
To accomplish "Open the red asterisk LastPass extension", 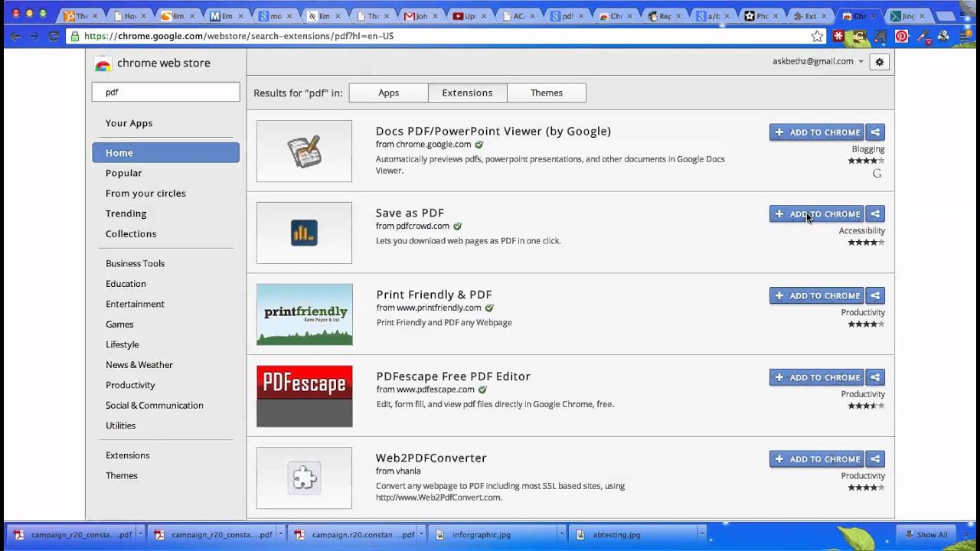I will pyautogui.click(x=839, y=36).
